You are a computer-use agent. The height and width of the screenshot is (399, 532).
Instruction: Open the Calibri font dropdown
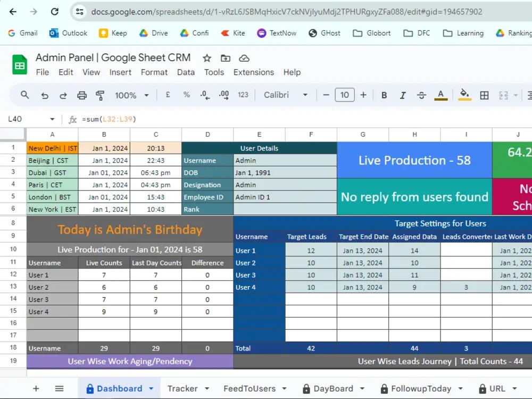(286, 95)
